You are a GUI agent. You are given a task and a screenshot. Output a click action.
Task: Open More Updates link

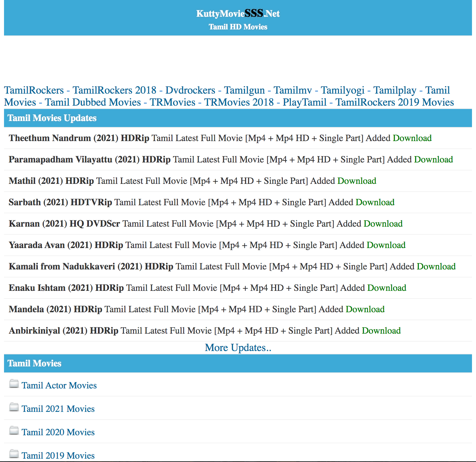(x=238, y=348)
